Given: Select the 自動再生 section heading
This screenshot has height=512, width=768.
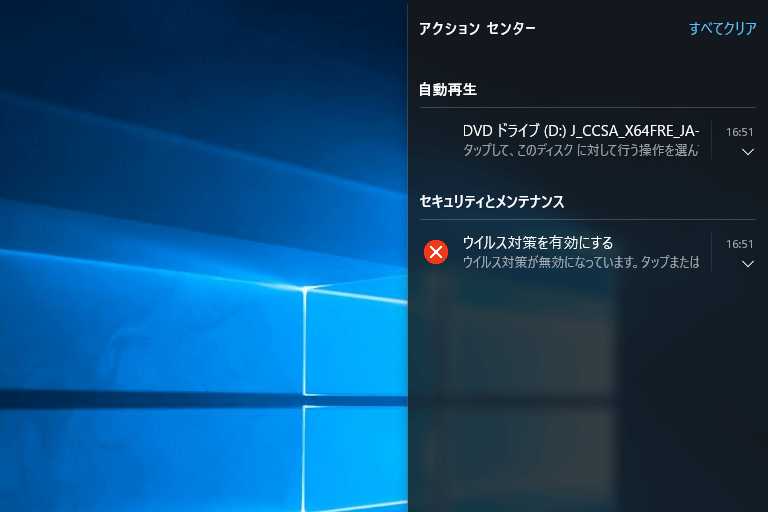Looking at the screenshot, I should [x=448, y=90].
